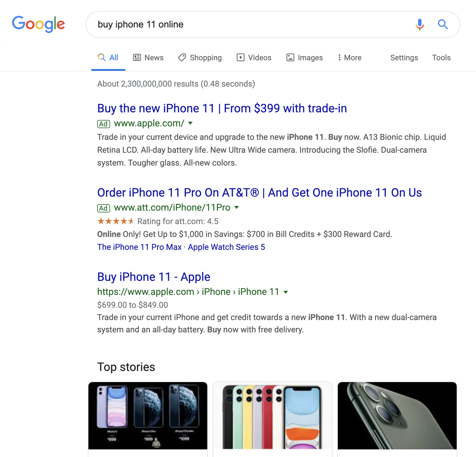Click the Videos play icon
This screenshot has width=476, height=457.
(x=240, y=57)
